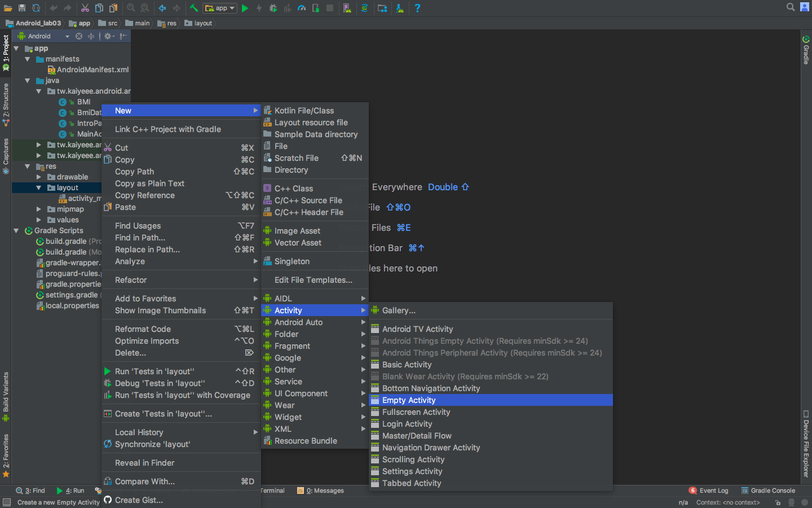Select local.properties in the project tree
The width and height of the screenshot is (812, 508).
[x=68, y=306]
